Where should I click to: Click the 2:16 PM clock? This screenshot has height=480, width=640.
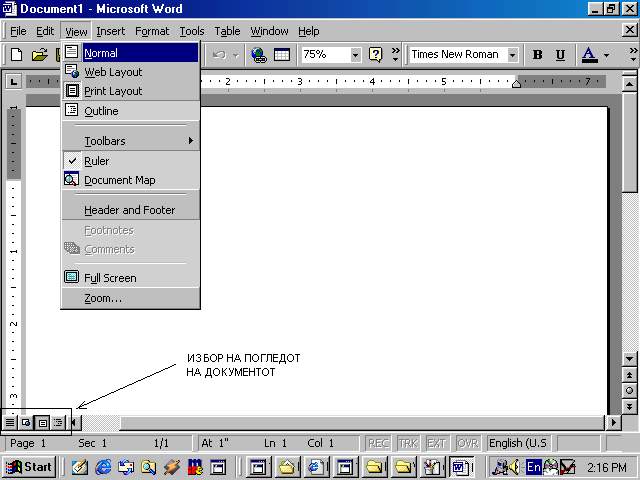point(607,467)
